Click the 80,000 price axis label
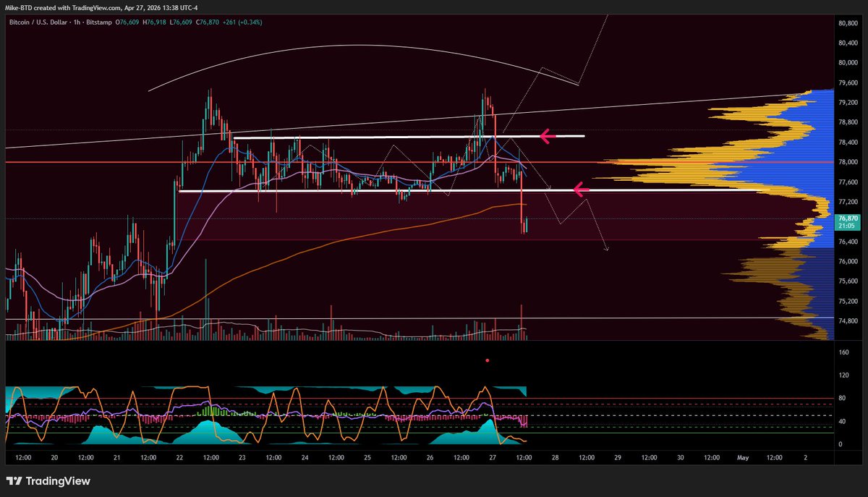 point(848,63)
